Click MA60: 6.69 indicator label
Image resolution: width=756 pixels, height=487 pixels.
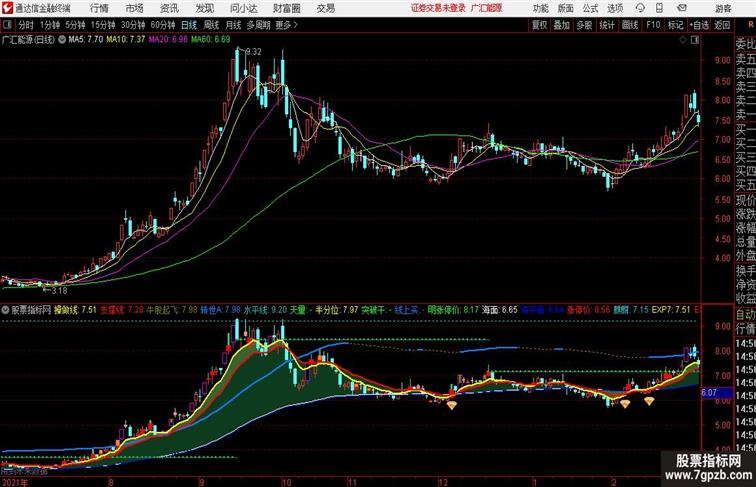click(x=211, y=40)
